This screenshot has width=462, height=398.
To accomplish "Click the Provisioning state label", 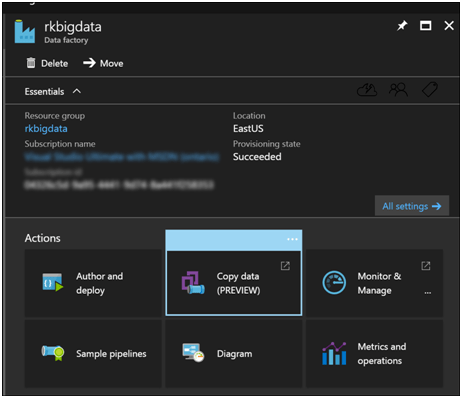I will click(266, 144).
